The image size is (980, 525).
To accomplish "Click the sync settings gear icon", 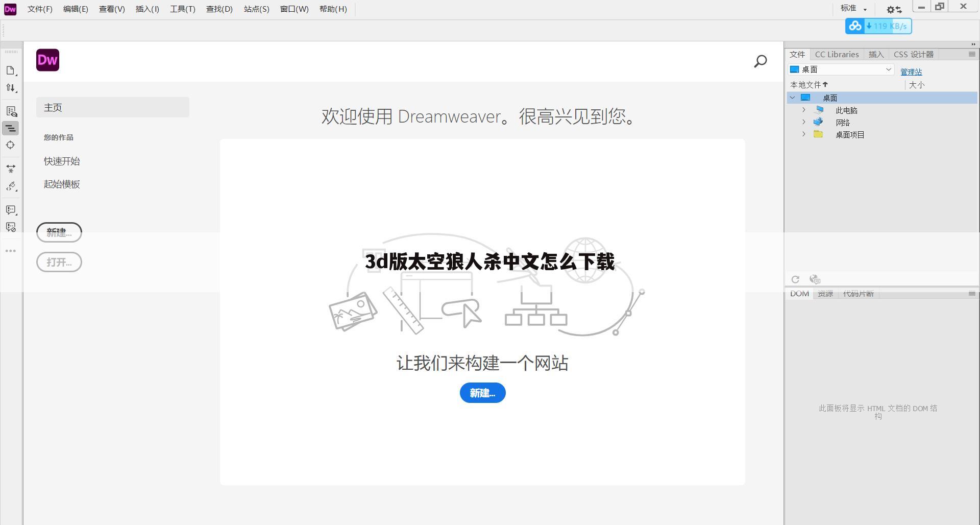I will (x=894, y=9).
